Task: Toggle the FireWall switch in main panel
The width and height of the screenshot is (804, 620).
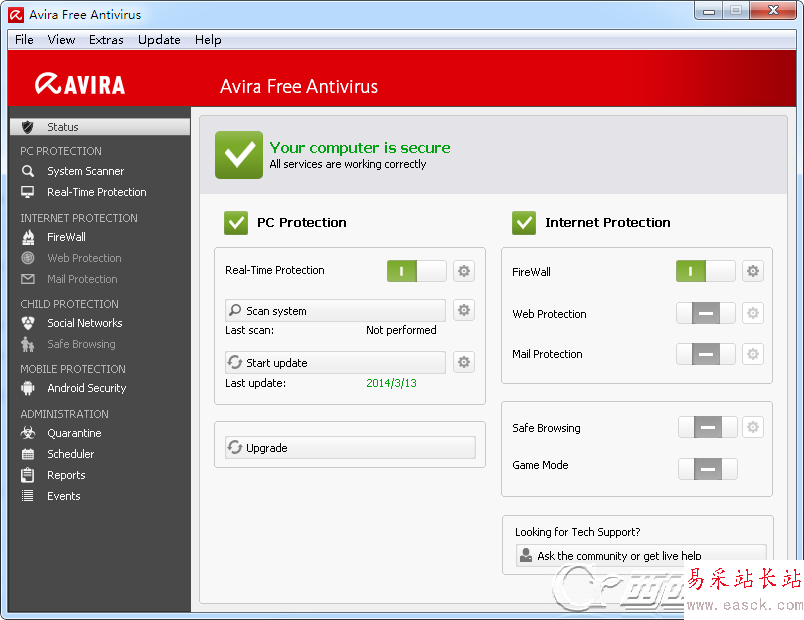Action: click(x=706, y=271)
